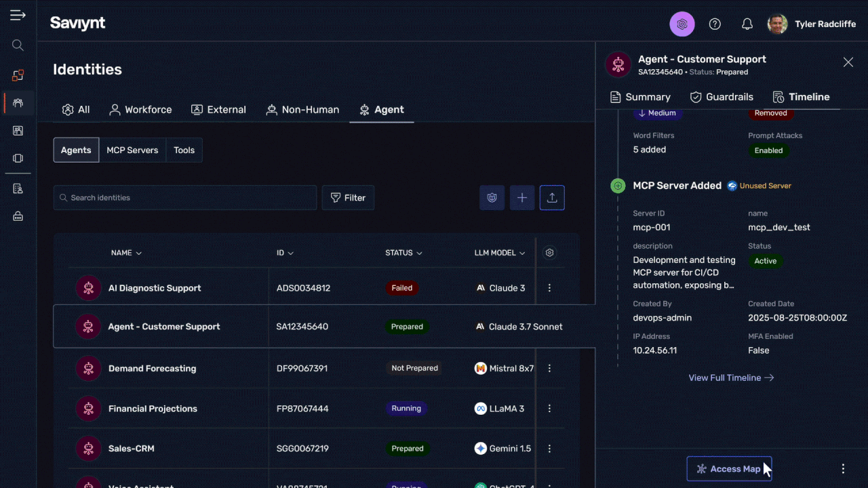Click the Access Map button
Screen dimensions: 868x488
point(729,469)
